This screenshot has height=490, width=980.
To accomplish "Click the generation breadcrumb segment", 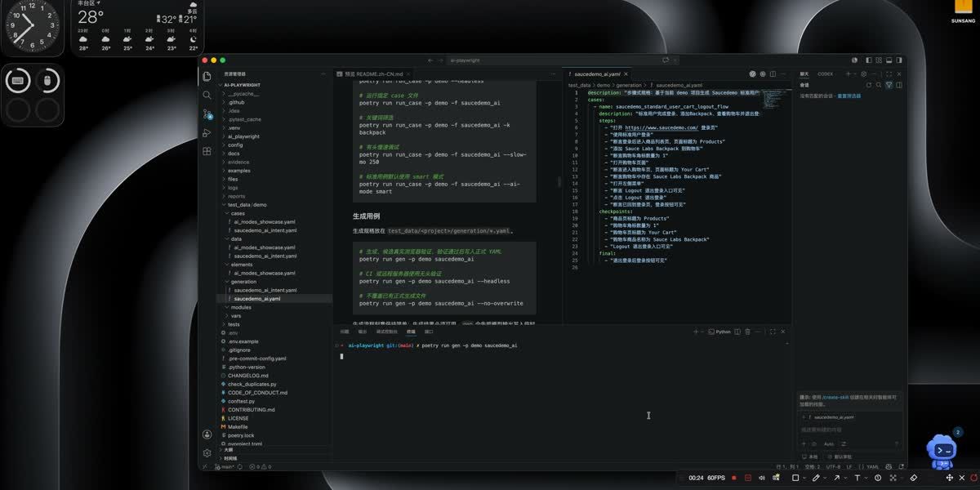I will tap(629, 85).
